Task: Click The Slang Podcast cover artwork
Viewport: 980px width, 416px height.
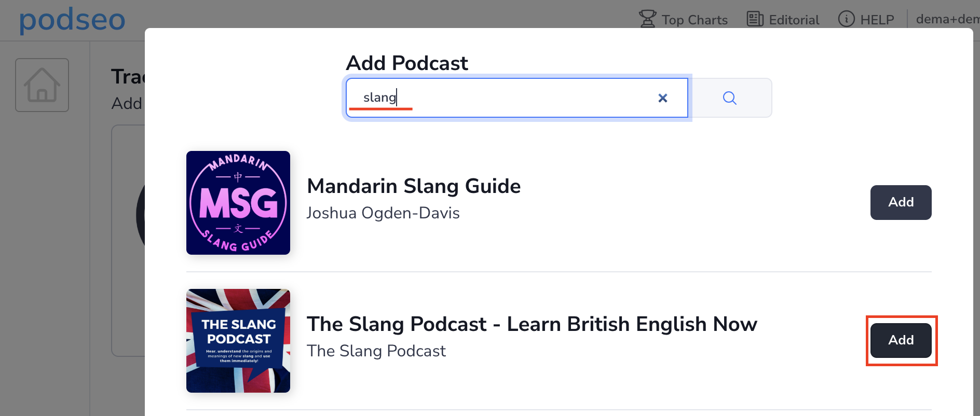Action: (238, 341)
